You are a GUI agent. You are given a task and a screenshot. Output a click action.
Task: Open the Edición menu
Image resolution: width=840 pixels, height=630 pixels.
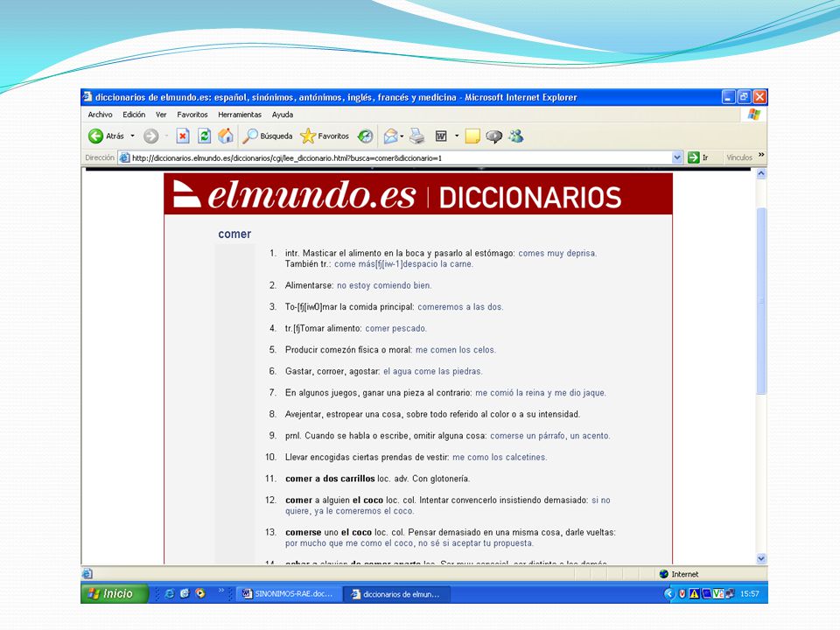[x=134, y=115]
